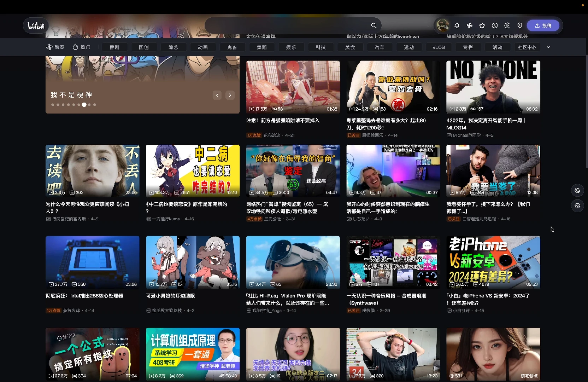
Task: Open the dynamics pinwheel icon in header
Action: pos(470,25)
